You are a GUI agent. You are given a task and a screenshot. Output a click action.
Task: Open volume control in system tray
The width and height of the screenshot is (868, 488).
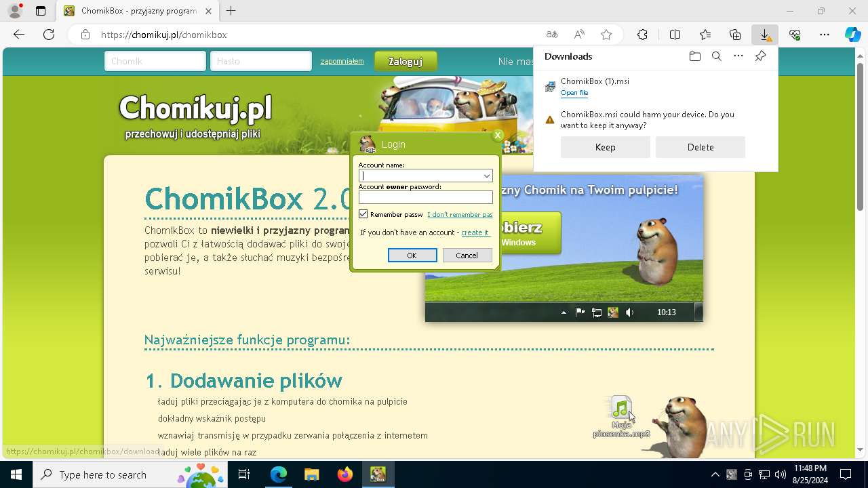click(x=781, y=474)
